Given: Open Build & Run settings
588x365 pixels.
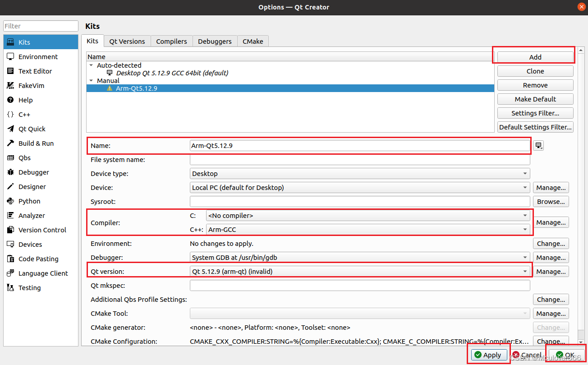Looking at the screenshot, I should pyautogui.click(x=41, y=143).
